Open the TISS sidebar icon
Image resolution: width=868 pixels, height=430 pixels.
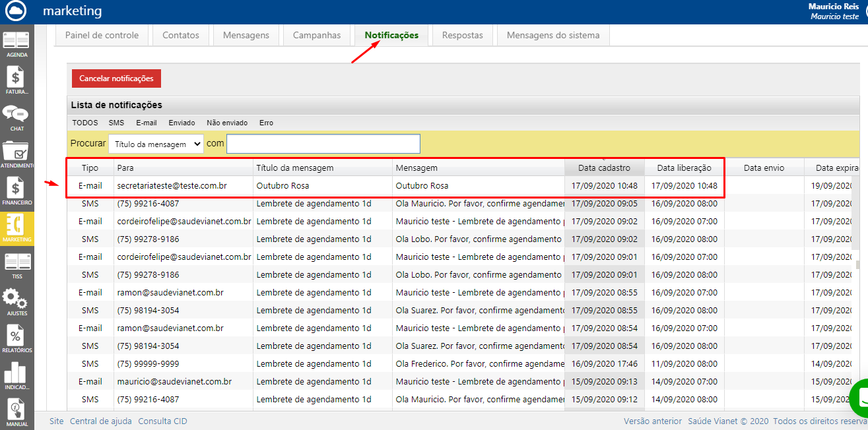(x=17, y=265)
